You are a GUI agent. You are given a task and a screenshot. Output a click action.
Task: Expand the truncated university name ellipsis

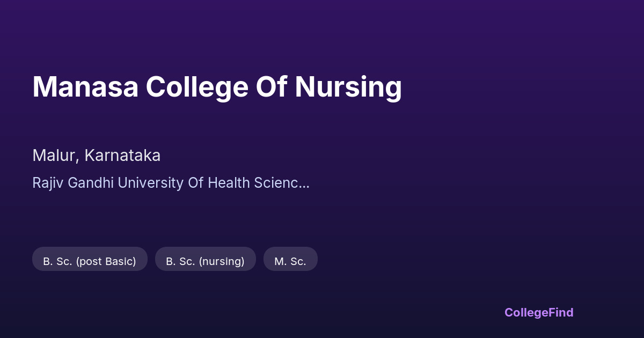point(304,183)
